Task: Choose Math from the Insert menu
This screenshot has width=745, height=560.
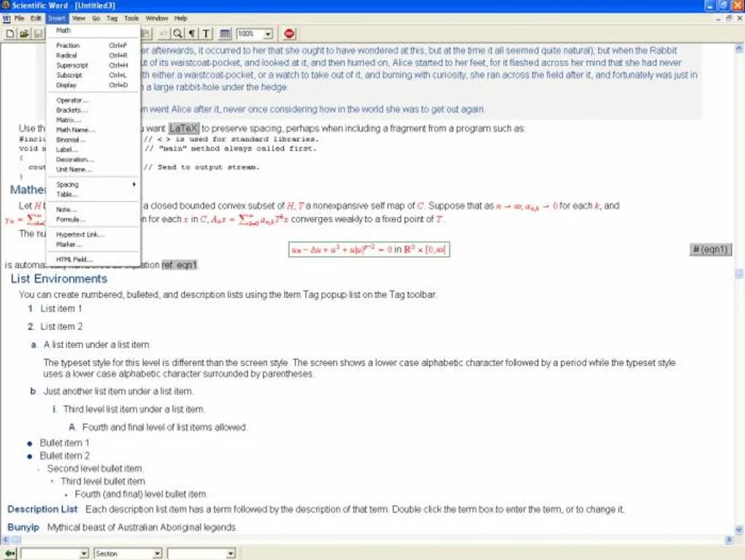Action: pyautogui.click(x=93, y=31)
